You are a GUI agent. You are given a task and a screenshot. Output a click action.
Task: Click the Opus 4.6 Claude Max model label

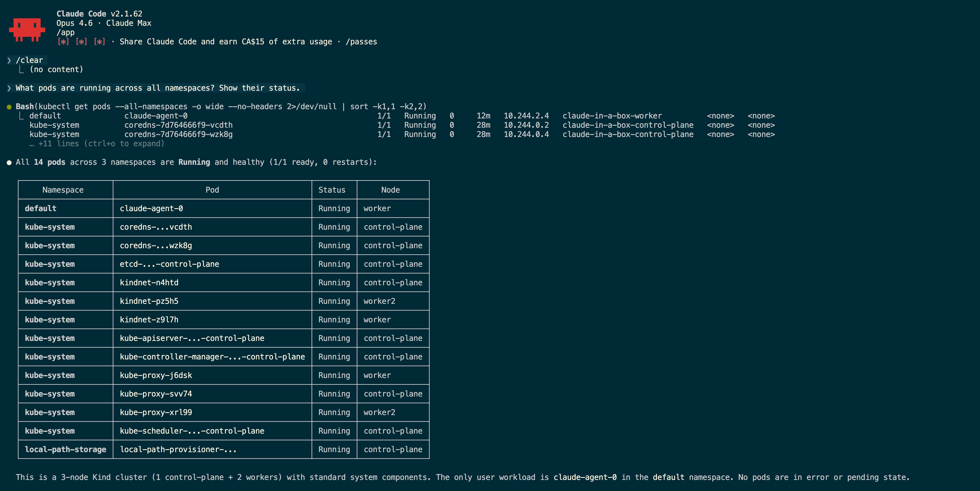(x=103, y=23)
